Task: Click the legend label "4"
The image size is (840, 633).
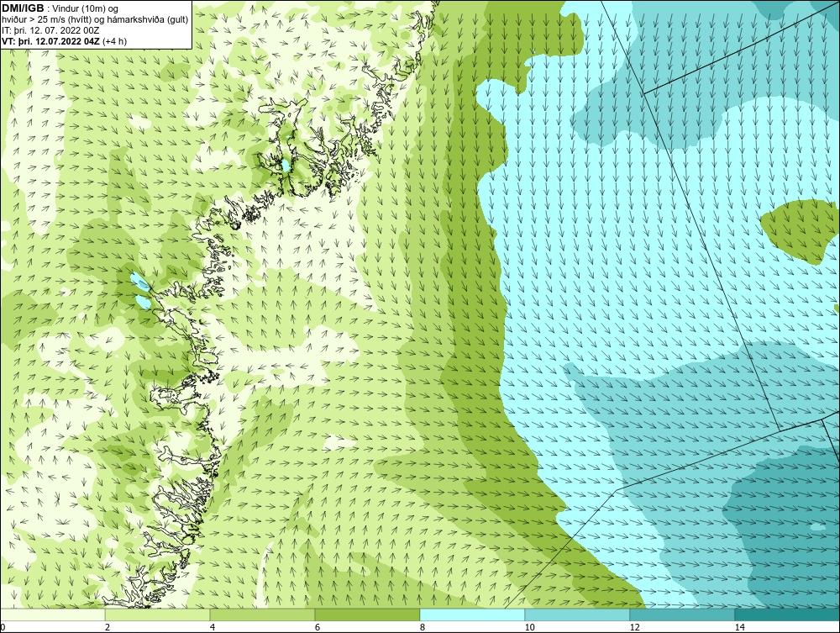Action: coord(213,627)
